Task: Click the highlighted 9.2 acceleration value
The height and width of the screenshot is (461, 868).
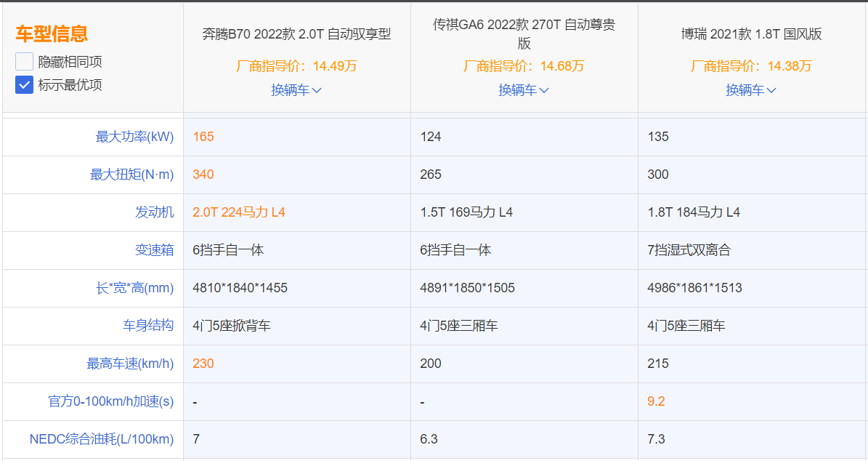Action: point(656,401)
